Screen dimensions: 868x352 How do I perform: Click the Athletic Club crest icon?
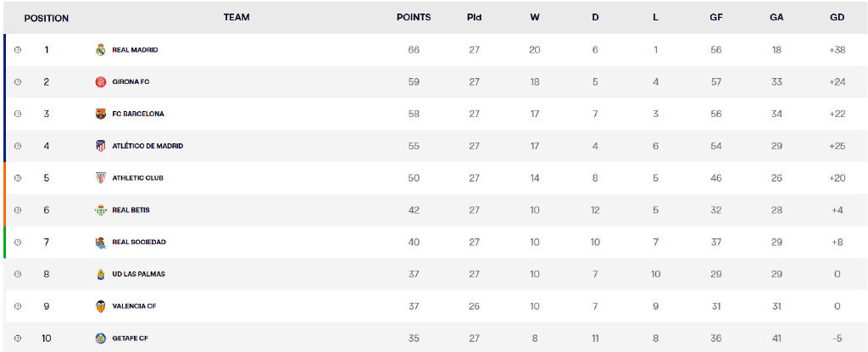tap(101, 178)
